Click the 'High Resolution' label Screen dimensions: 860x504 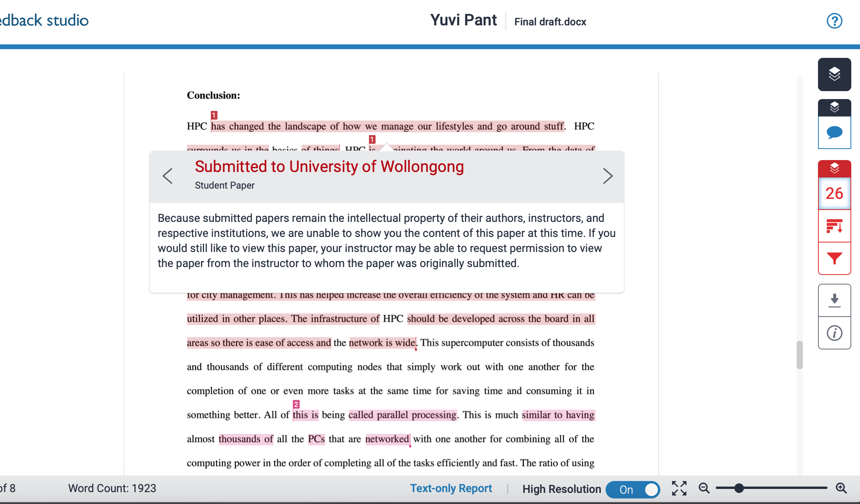(x=562, y=489)
